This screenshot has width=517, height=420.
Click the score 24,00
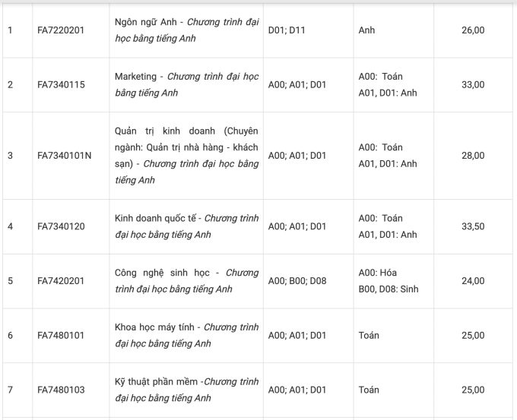(x=472, y=281)
